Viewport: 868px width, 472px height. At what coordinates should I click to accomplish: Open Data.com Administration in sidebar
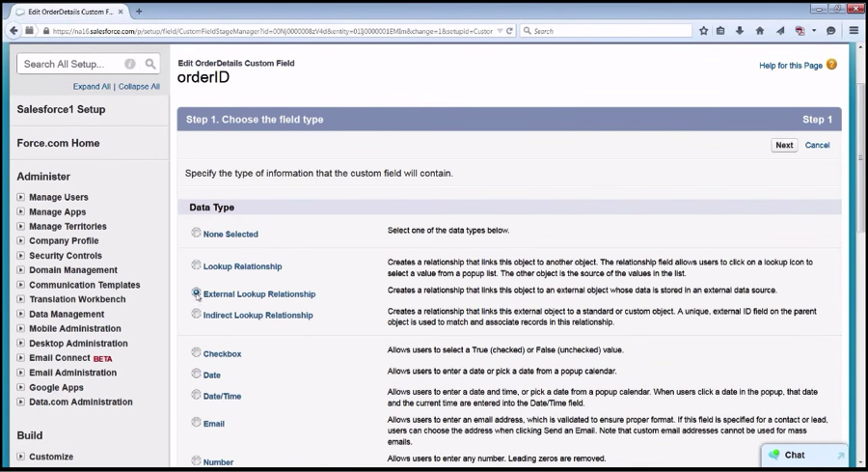pyautogui.click(x=81, y=403)
